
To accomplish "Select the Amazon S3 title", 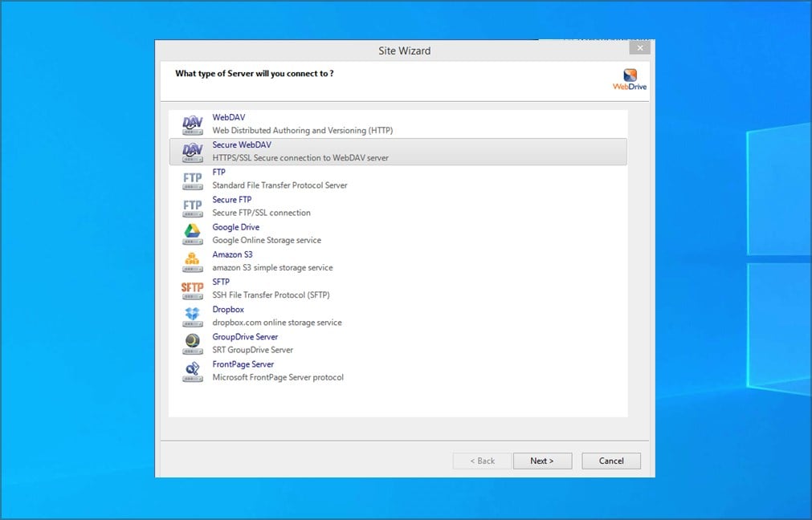I will click(x=233, y=254).
